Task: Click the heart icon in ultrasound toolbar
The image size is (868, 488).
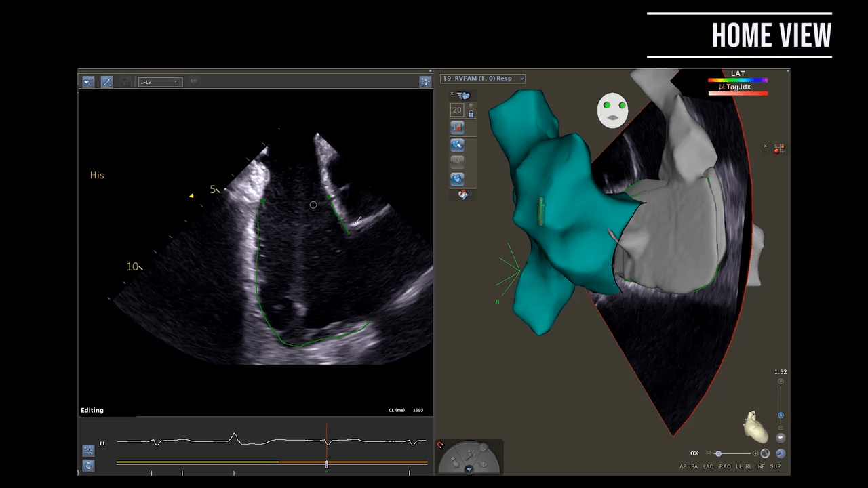Action: pos(88,81)
